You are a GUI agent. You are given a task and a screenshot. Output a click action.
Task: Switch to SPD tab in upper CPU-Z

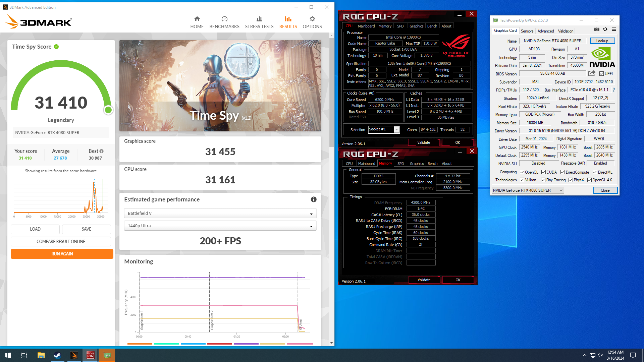coord(400,26)
